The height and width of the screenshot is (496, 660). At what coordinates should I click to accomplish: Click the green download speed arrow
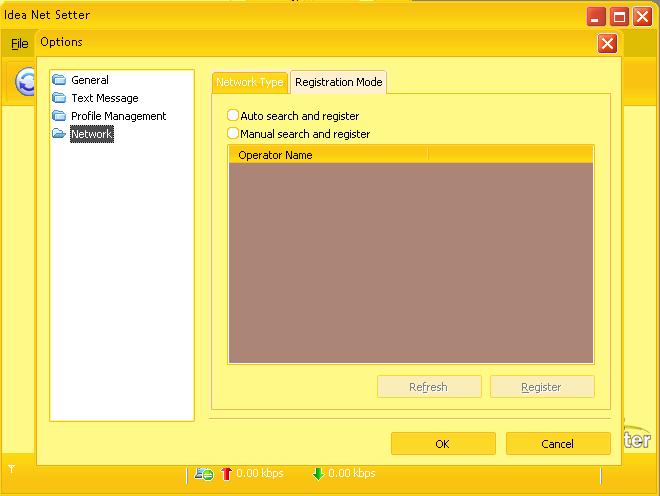pos(318,474)
